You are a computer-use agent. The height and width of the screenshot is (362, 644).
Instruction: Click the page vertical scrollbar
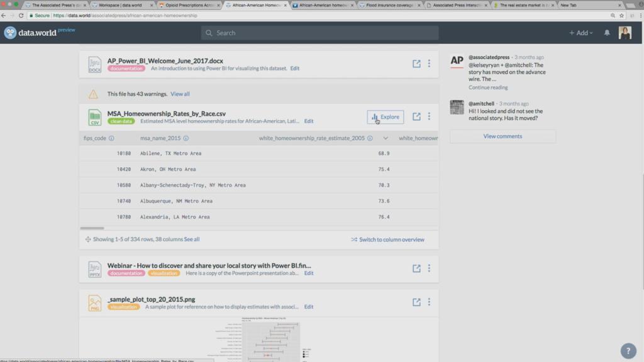click(642, 231)
